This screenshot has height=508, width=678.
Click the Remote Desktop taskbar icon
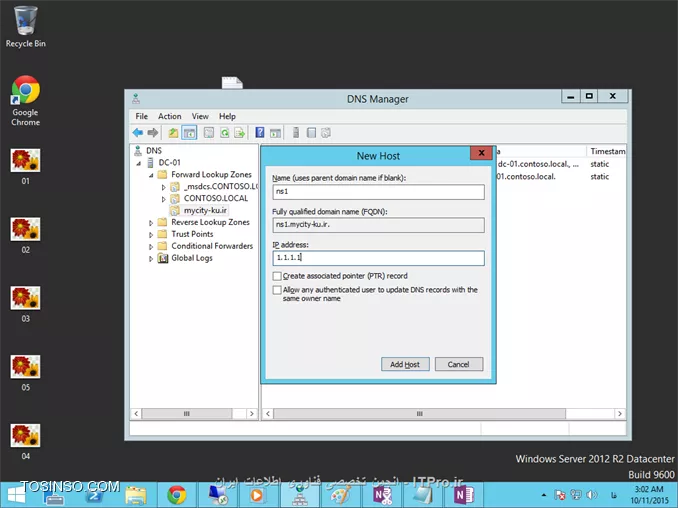217,495
